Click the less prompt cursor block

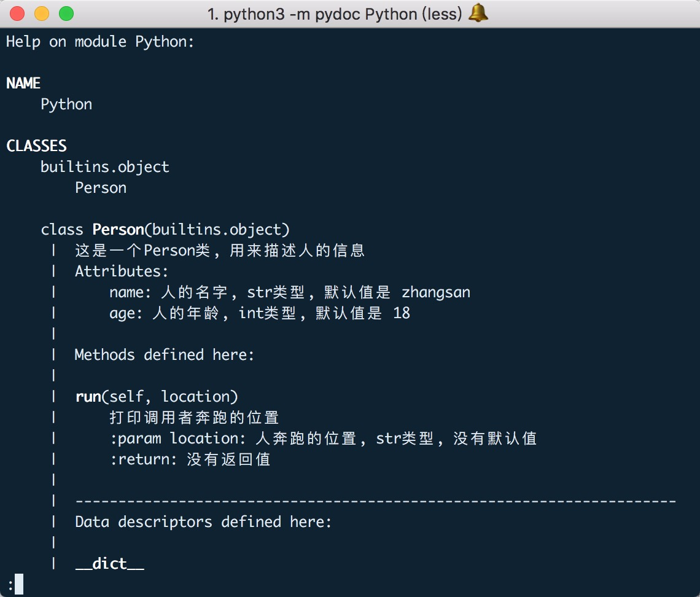(x=19, y=585)
